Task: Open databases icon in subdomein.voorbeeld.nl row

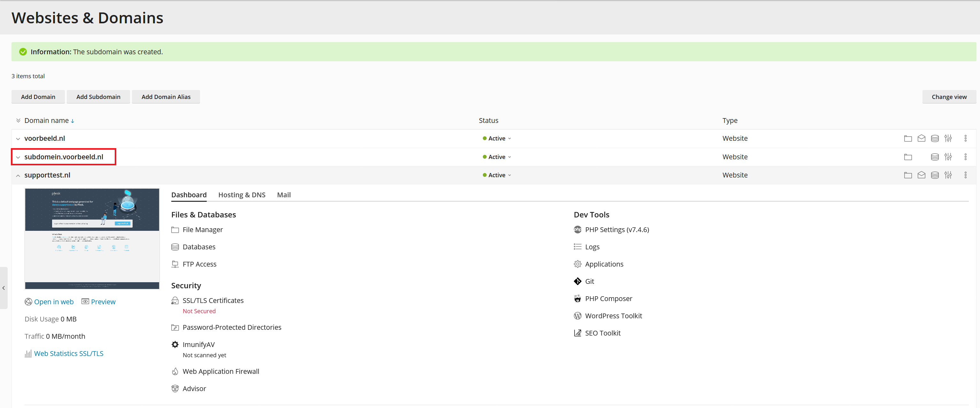Action: point(934,157)
